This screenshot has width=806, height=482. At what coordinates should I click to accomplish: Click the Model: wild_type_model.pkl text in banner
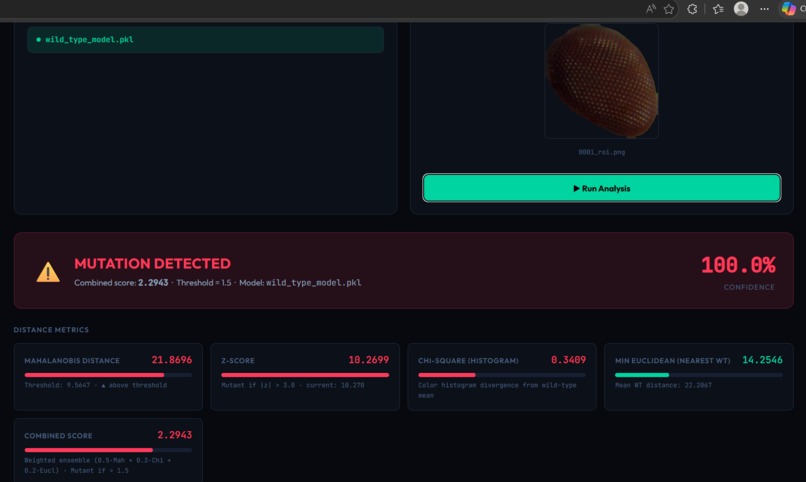coord(300,283)
